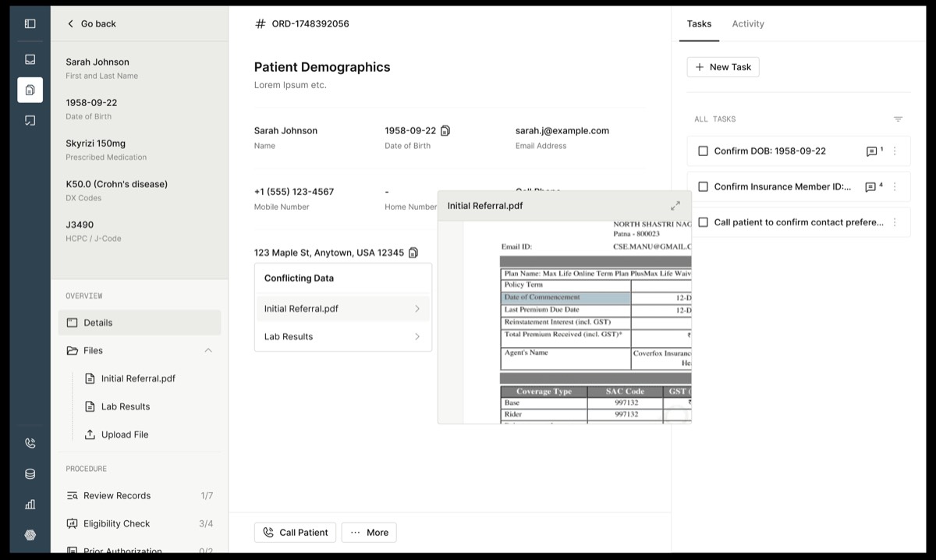Toggle the sidebar panel icon
Viewport: 936px width, 560px height.
click(30, 23)
